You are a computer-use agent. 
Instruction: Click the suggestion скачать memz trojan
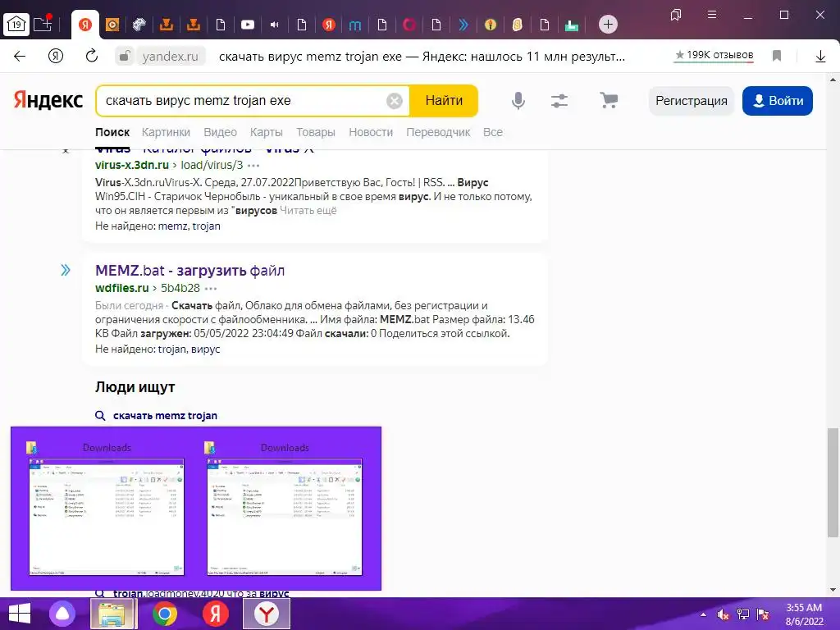tap(165, 416)
